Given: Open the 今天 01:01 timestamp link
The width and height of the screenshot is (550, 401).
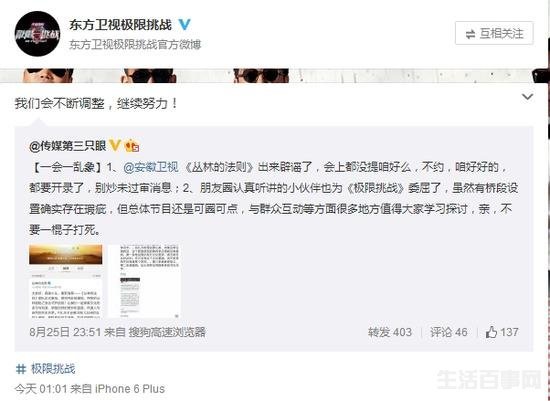Looking at the screenshot, I should click(x=41, y=389).
